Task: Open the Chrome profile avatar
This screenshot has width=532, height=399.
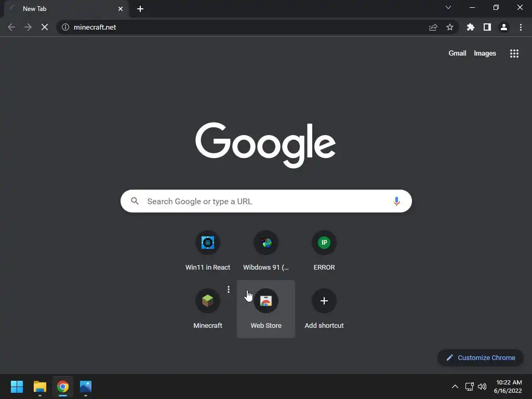Action: (504, 27)
